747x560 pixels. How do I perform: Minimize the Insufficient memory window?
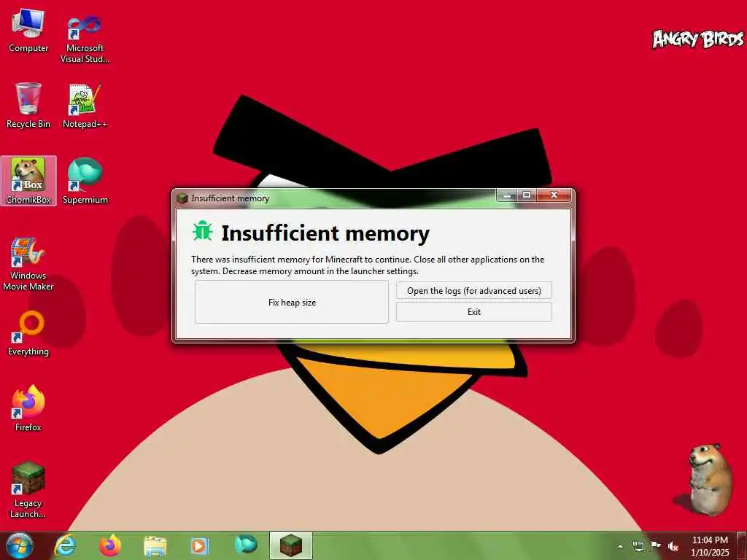(x=507, y=195)
